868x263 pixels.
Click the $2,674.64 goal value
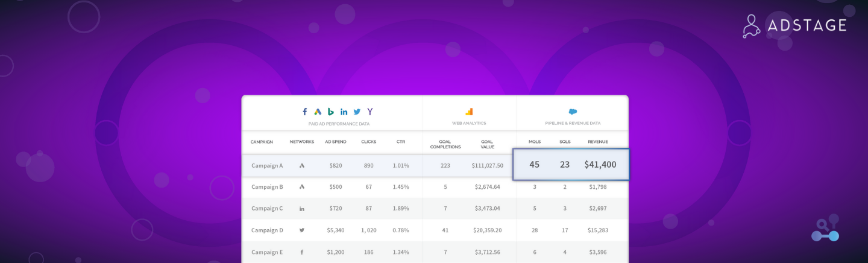[x=488, y=187]
